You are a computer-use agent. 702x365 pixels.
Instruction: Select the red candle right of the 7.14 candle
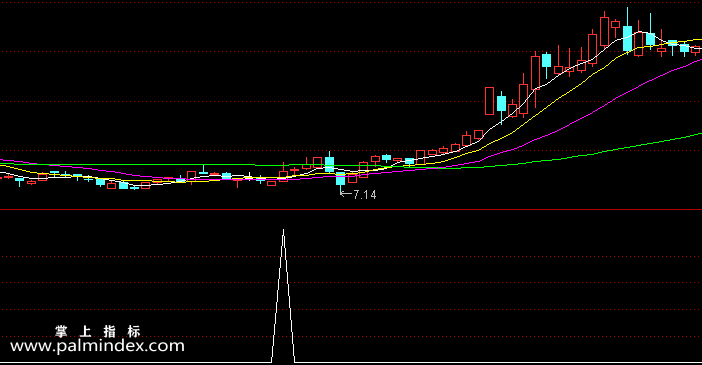click(352, 179)
